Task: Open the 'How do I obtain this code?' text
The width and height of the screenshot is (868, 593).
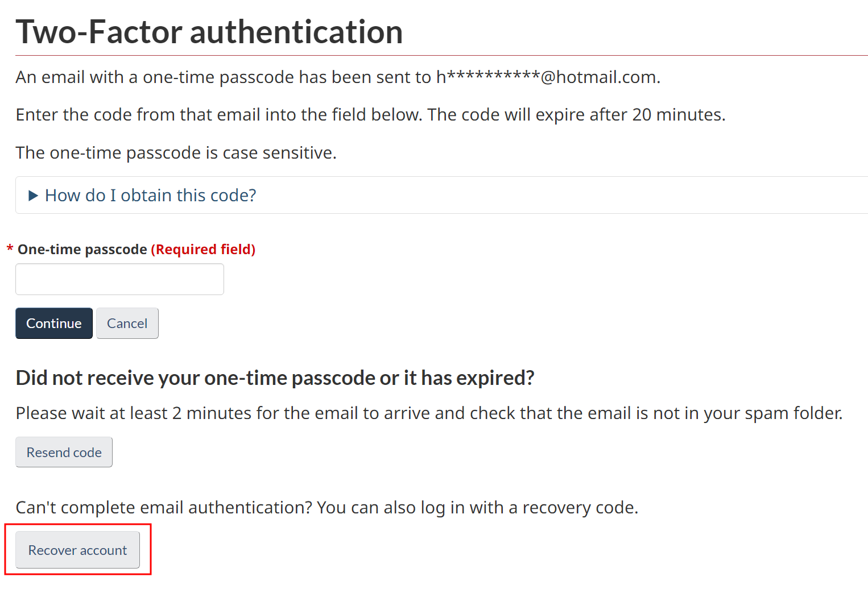Action: click(151, 196)
